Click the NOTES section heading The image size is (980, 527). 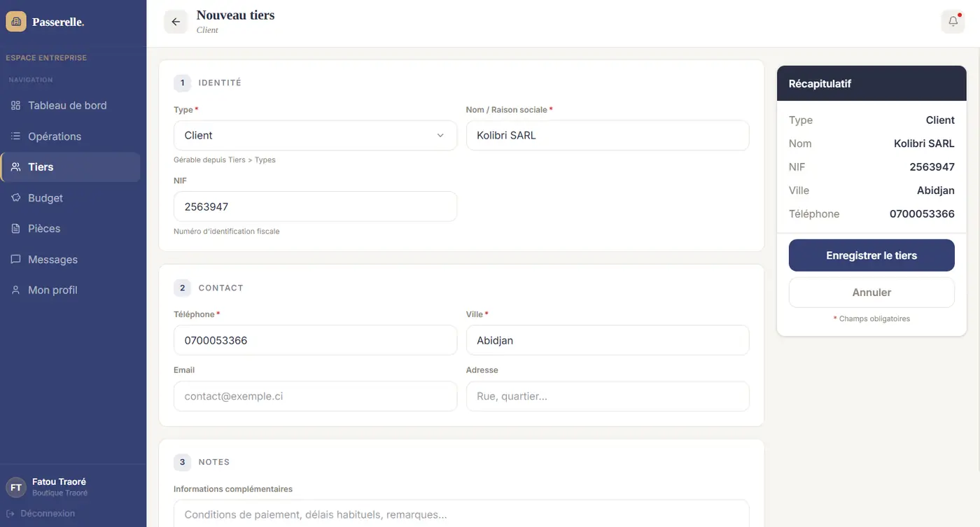coord(214,462)
